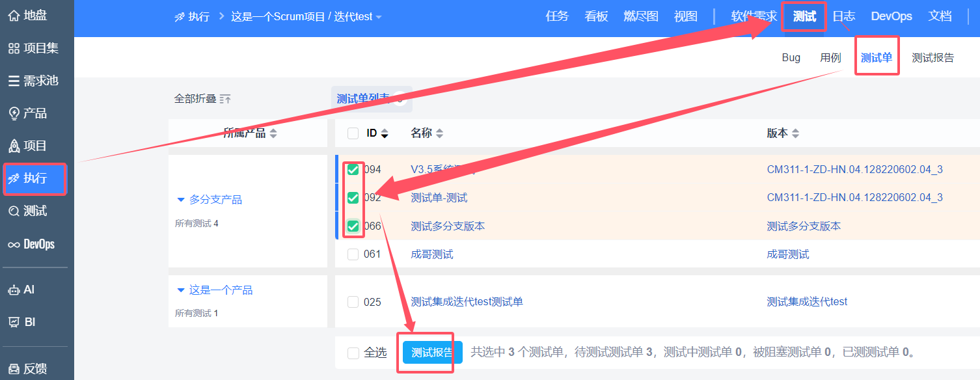The image size is (980, 380).
Task: Open 地盘 in the sidebar
Action: point(27,16)
